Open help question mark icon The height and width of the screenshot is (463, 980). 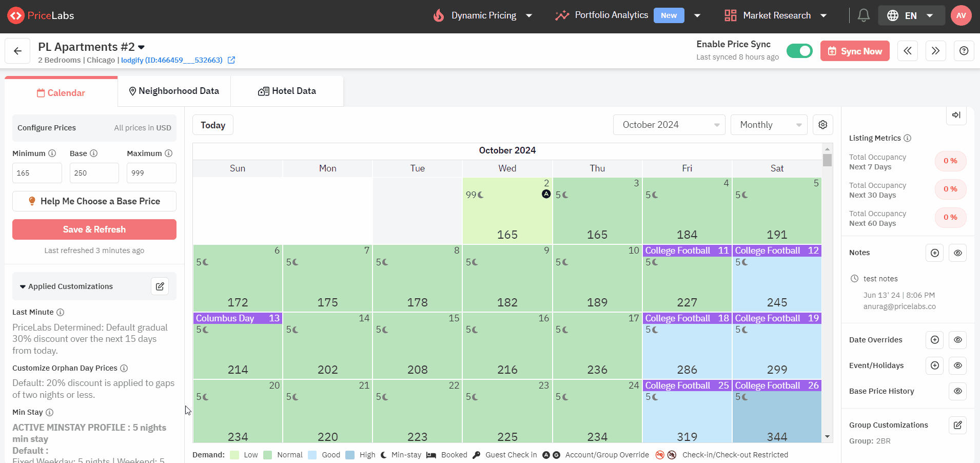(964, 51)
